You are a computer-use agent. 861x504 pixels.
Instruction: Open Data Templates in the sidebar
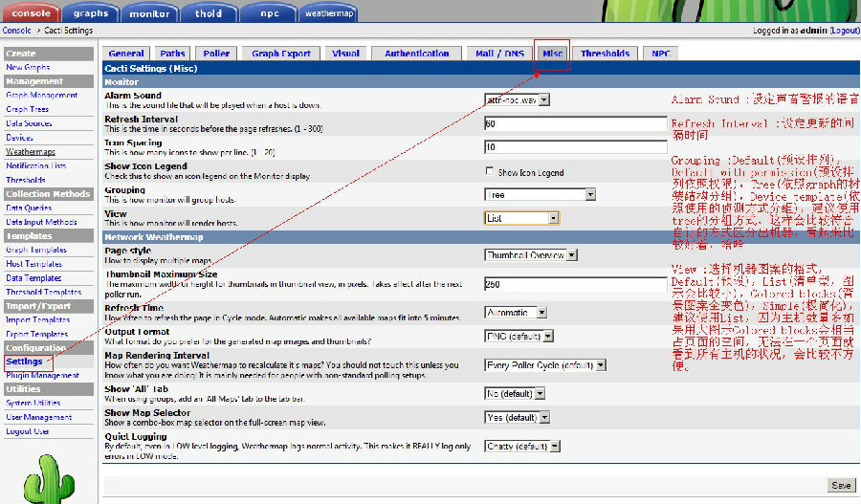[33, 278]
